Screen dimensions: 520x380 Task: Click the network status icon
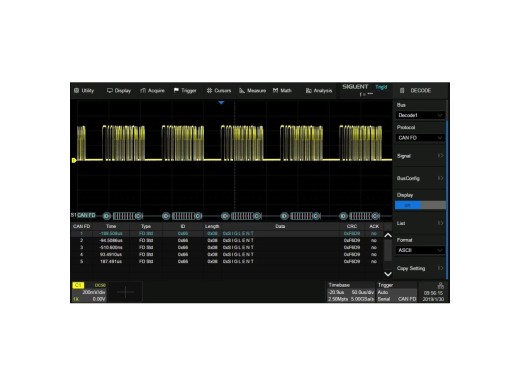[440, 286]
